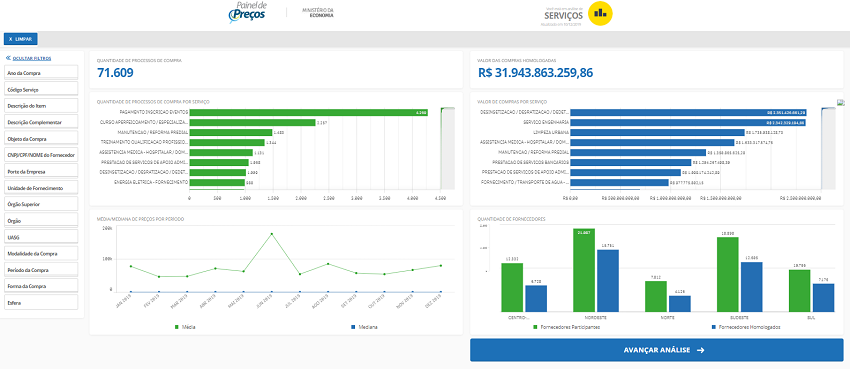Open the Objeto da Compra filter
Image resolution: width=850 pixels, height=369 pixels.
click(42, 138)
